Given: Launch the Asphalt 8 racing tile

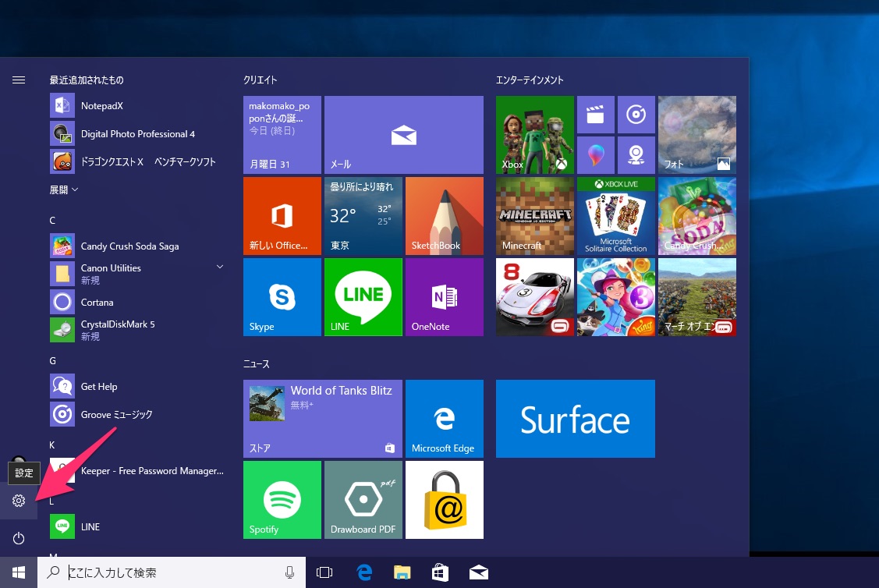Looking at the screenshot, I should point(535,297).
